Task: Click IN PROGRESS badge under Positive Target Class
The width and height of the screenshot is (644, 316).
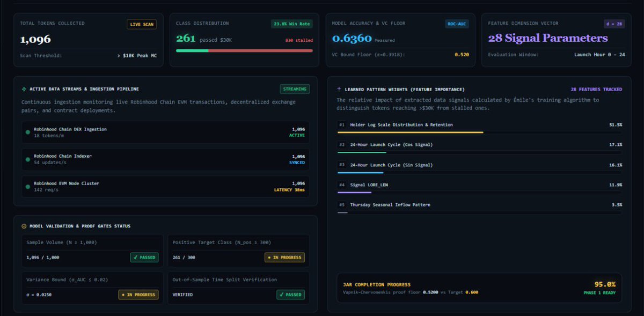Action: [x=284, y=258]
